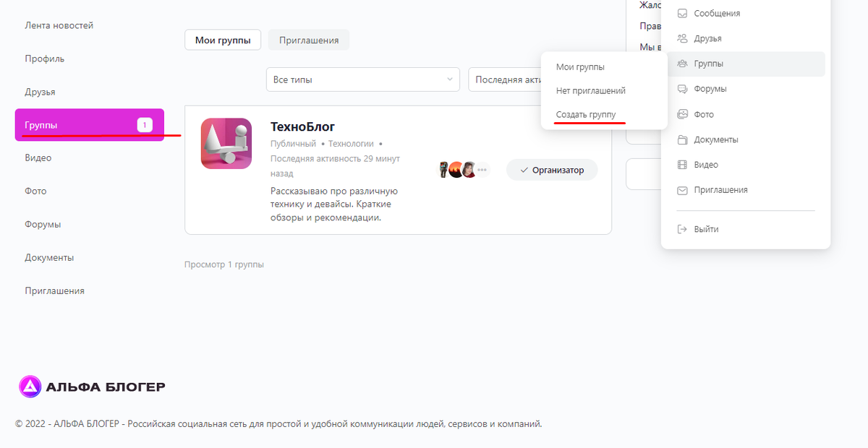868x448 pixels.
Task: Open the ТехноБлог group title
Action: (x=302, y=126)
